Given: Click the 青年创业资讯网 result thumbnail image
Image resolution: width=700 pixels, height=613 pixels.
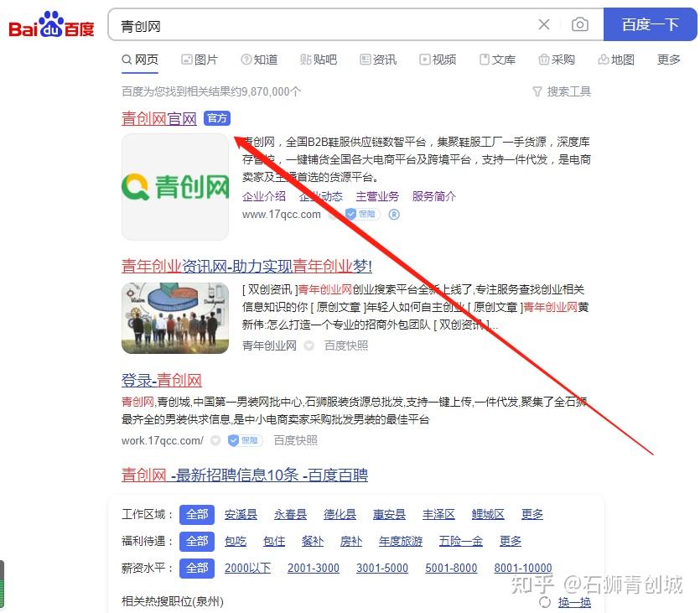Looking at the screenshot, I should click(x=175, y=319).
